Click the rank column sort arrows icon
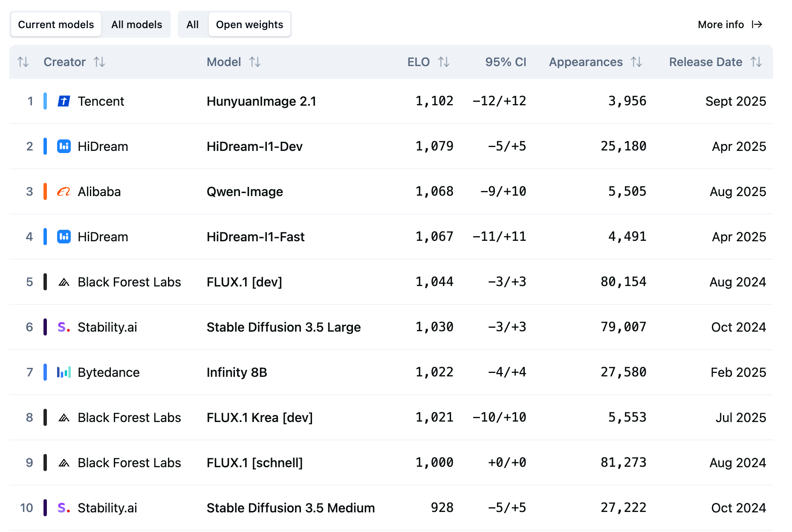The width and height of the screenshot is (792, 532). point(23,62)
